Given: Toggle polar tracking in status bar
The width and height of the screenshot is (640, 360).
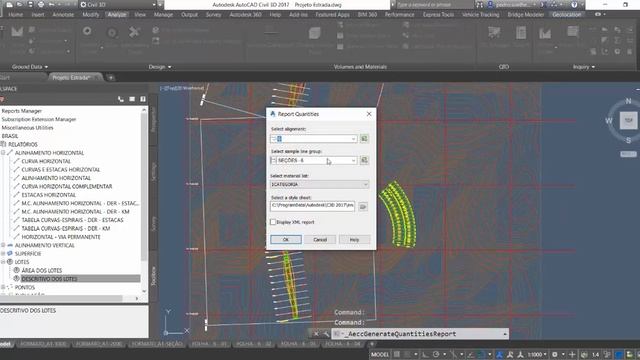Looking at the screenshot, I should click(x=436, y=354).
